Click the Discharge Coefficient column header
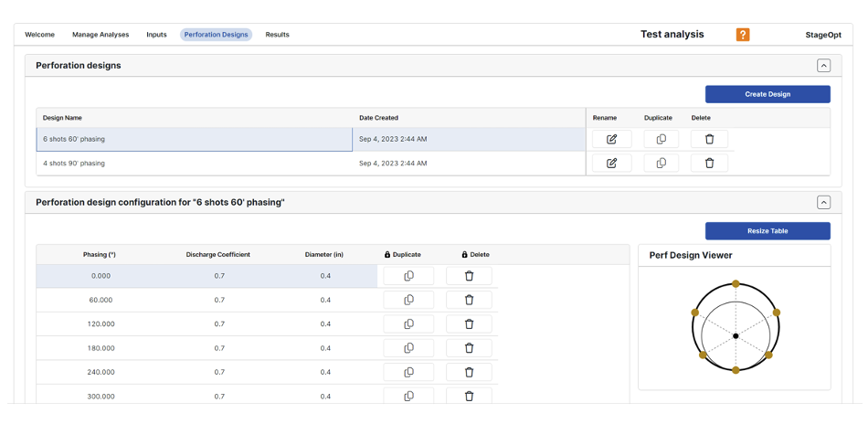Image resolution: width=868 pixels, height=424 pixels. [x=218, y=255]
